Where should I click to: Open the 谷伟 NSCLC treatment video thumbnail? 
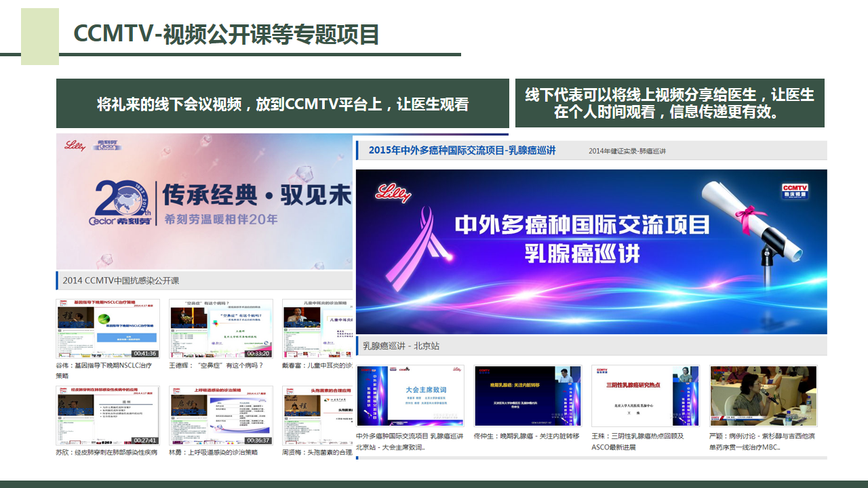107,329
